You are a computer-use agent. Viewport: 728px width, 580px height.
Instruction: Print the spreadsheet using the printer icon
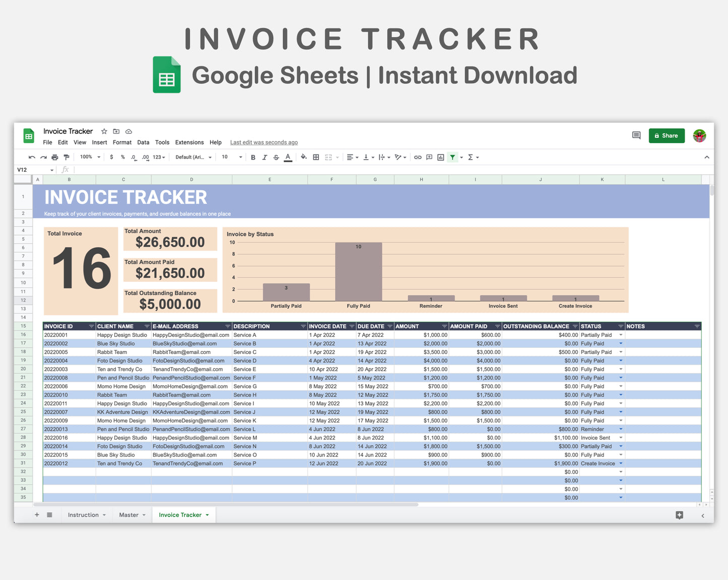pos(54,158)
